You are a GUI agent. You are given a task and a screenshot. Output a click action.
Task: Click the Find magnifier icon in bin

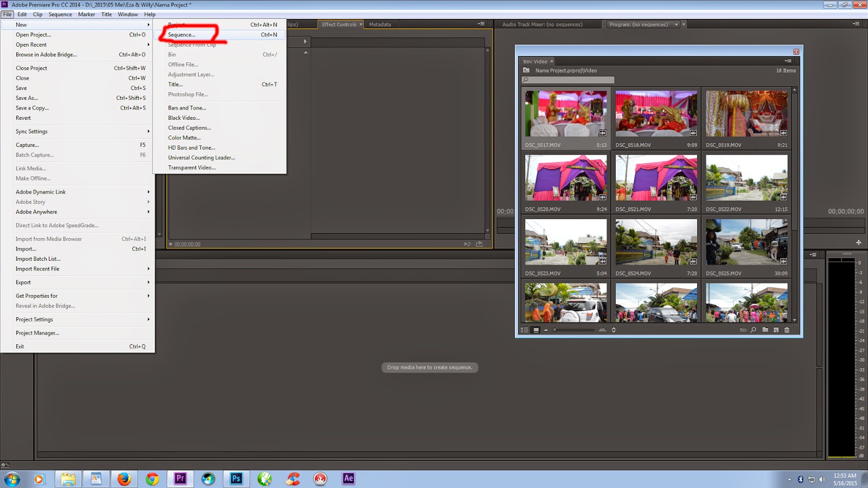(754, 330)
